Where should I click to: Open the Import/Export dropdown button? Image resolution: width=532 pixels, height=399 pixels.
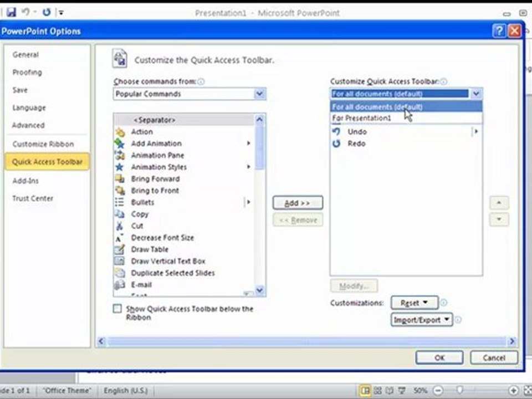click(x=422, y=320)
